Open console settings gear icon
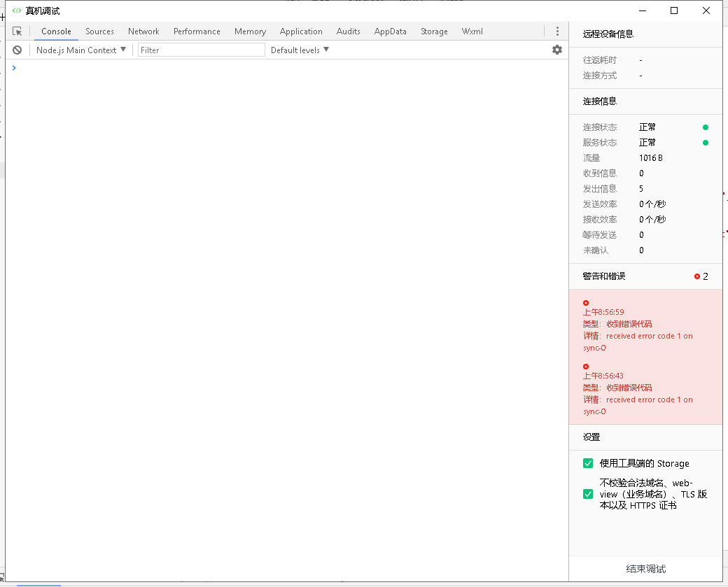Viewport: 728px width, 587px height. tap(557, 50)
